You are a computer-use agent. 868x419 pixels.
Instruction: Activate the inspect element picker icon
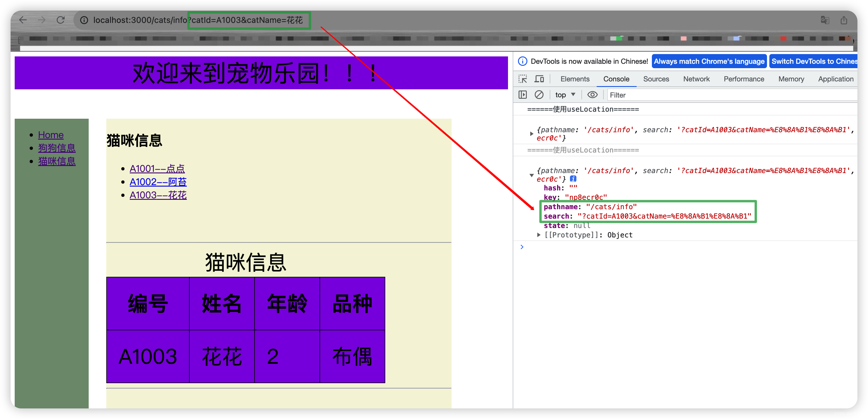(523, 79)
